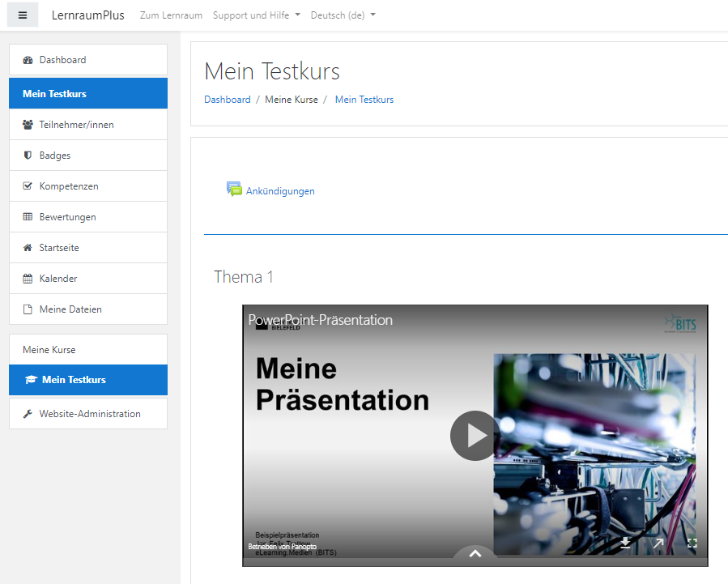Click the Meine Dateien file icon
The image size is (728, 584).
[x=28, y=309]
